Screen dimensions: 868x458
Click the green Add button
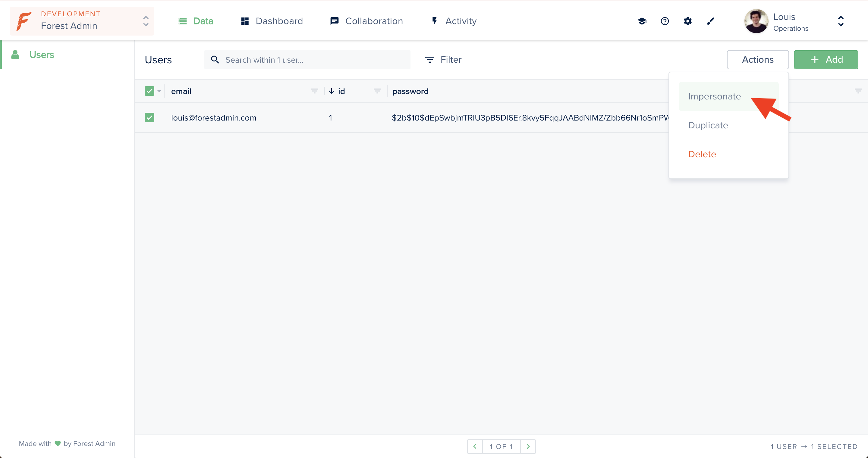(826, 60)
